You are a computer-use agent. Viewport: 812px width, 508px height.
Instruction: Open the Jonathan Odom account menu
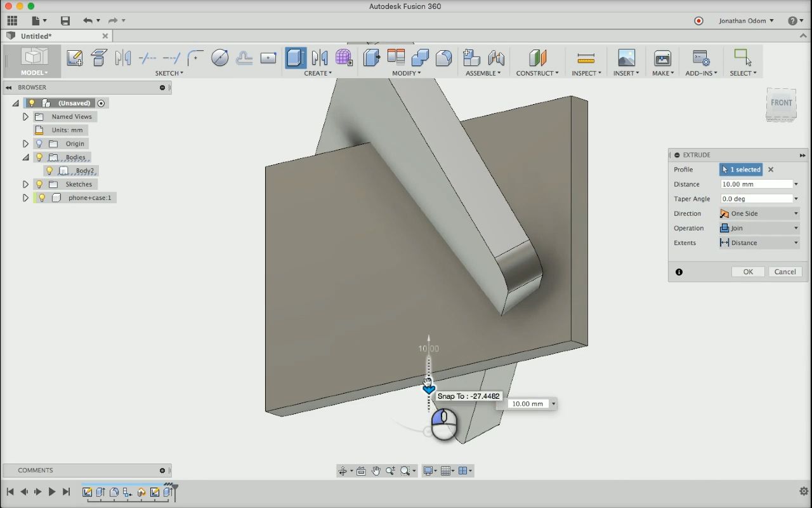746,21
